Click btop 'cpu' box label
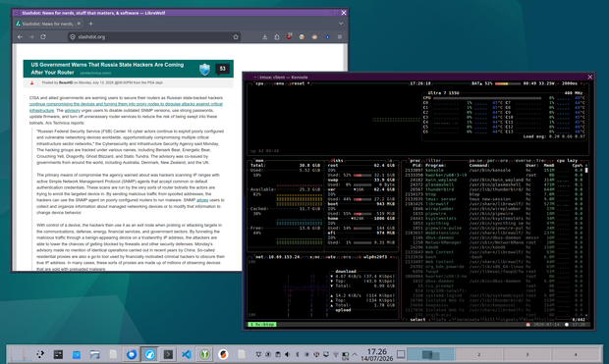The height and width of the screenshot is (364, 609). click(x=258, y=83)
